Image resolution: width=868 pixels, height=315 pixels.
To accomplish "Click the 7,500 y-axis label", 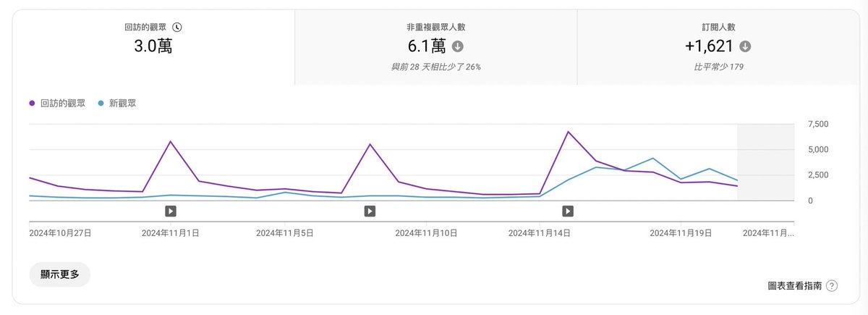I will coord(817,125).
